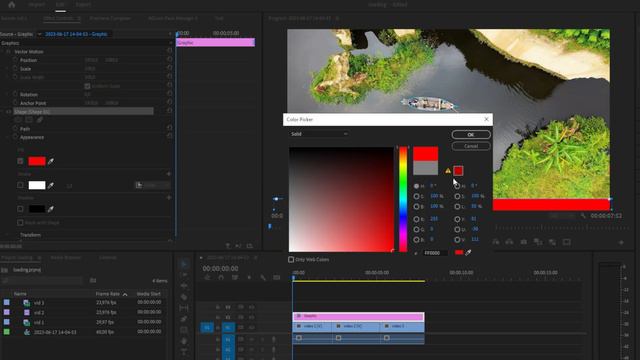This screenshot has width=640, height=360.
Task: Select the H radio button in HSB column
Action: (416, 186)
